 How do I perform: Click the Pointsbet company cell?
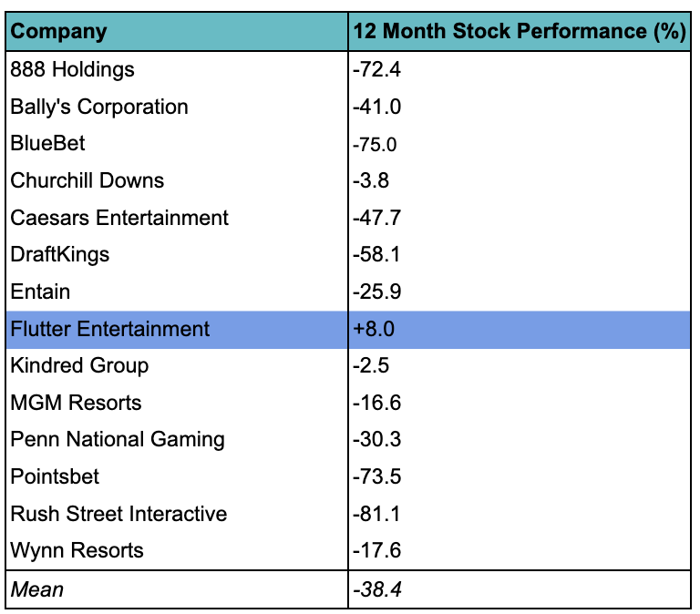pos(55,476)
